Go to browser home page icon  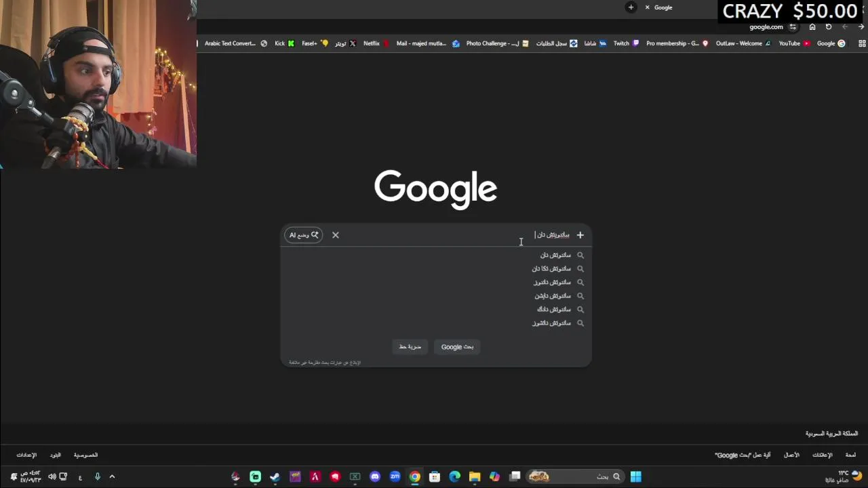click(x=812, y=27)
